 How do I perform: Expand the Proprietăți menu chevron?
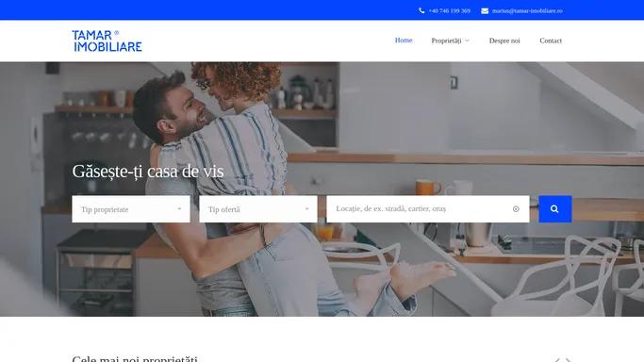pyautogui.click(x=467, y=41)
